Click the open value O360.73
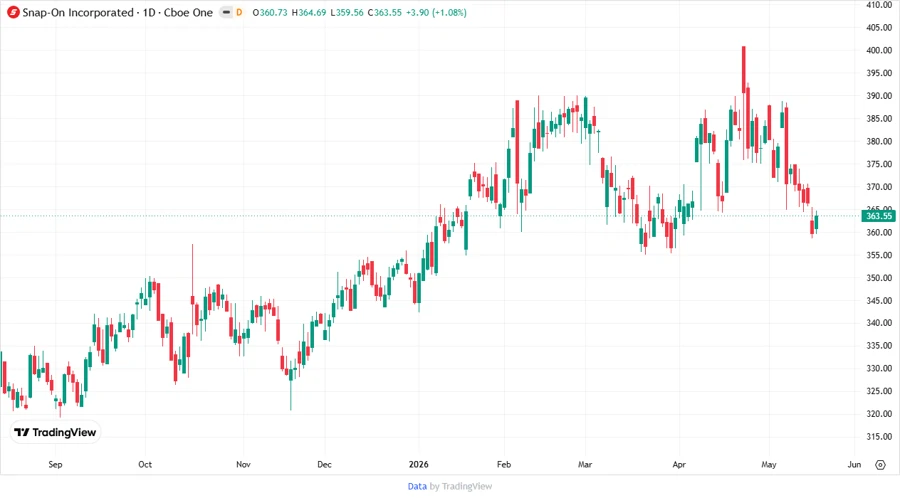The image size is (900, 498). coord(270,13)
